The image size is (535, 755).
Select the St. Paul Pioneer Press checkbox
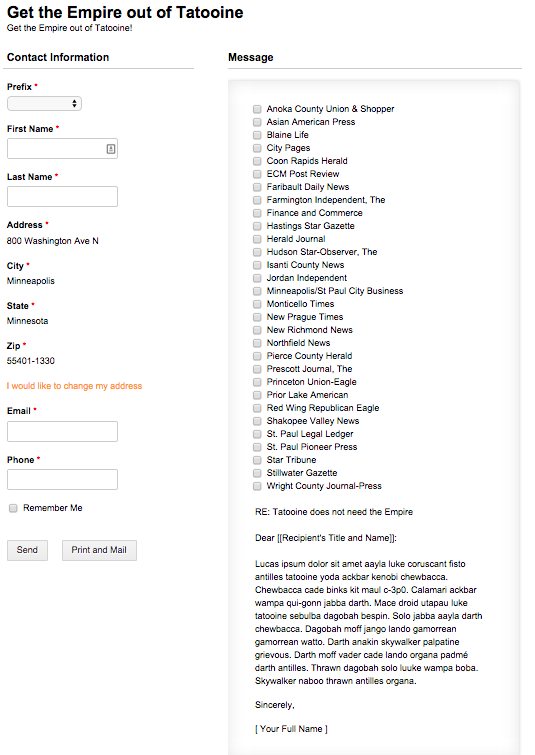pos(257,447)
